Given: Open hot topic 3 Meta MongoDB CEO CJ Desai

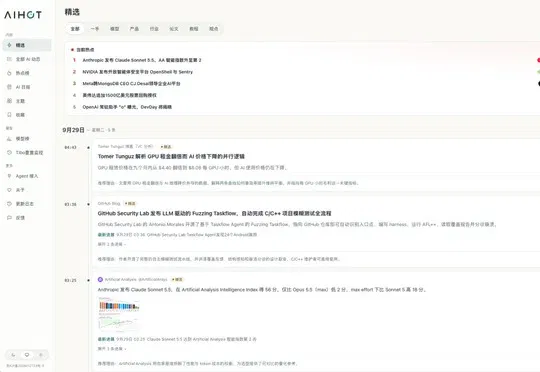Looking at the screenshot, I should (131, 83).
